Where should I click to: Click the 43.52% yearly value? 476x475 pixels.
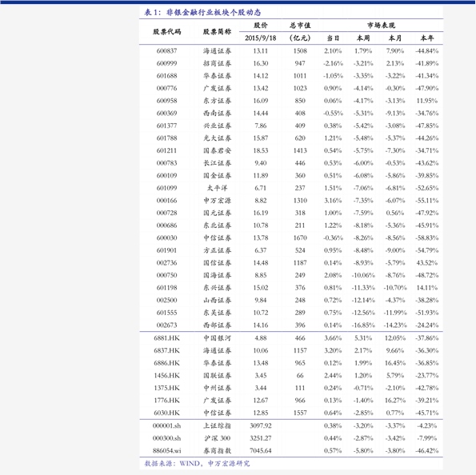[427, 262]
